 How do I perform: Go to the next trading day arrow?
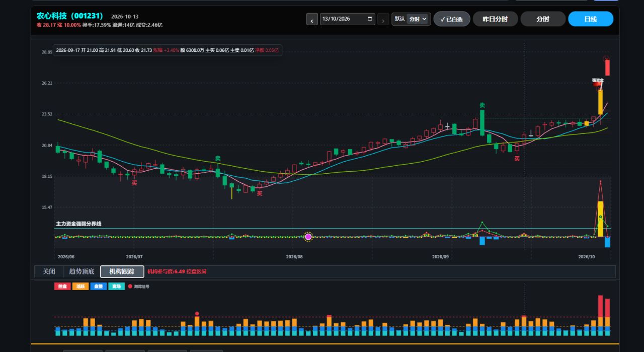click(383, 20)
